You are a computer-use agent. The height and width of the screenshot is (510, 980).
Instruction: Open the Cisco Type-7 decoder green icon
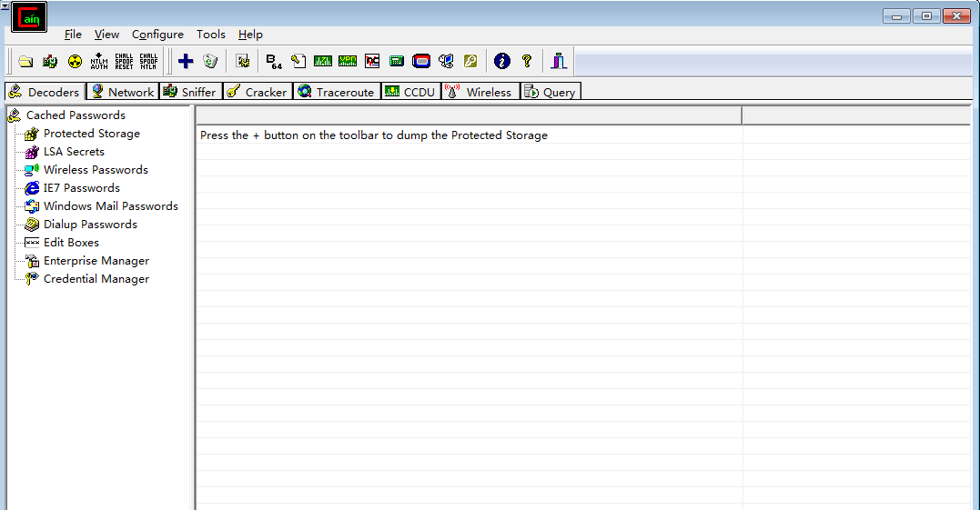pos(322,61)
